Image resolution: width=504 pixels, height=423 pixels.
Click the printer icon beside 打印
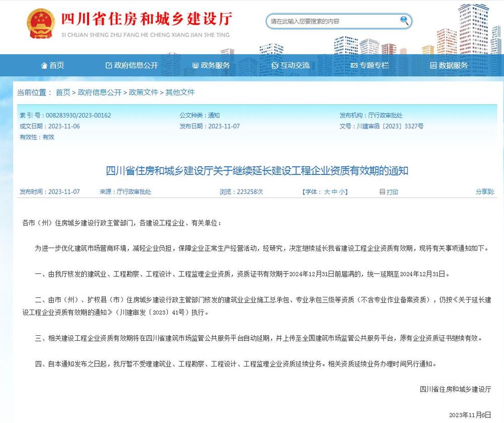tap(382, 192)
